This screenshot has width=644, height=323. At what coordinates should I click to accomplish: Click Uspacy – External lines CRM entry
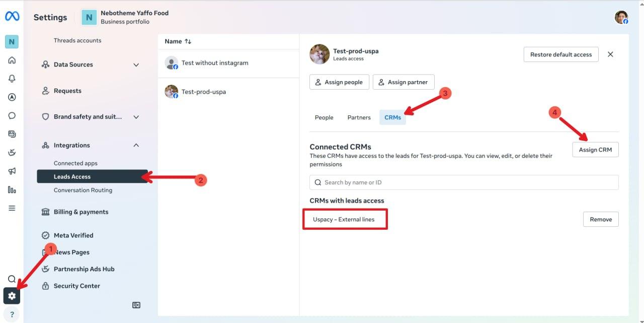coord(344,219)
